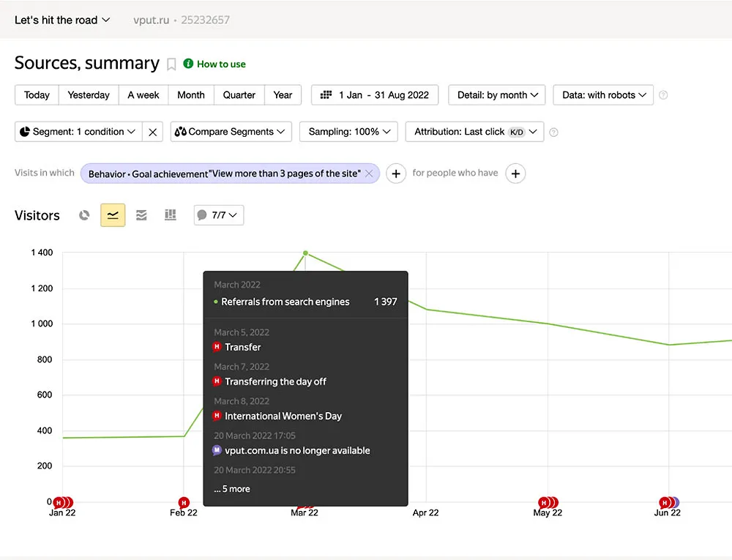Open the 7/7 annotations dropdown

point(218,215)
